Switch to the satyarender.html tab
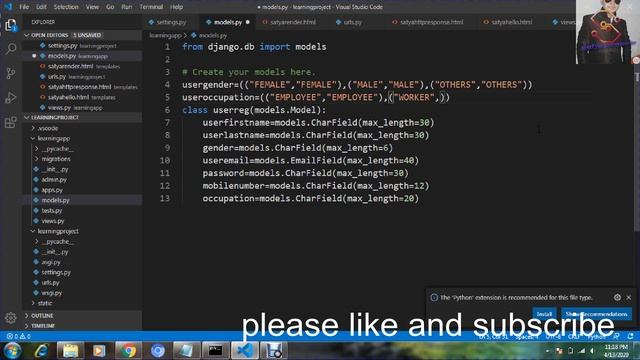This screenshot has height=360, width=640. pyautogui.click(x=292, y=22)
